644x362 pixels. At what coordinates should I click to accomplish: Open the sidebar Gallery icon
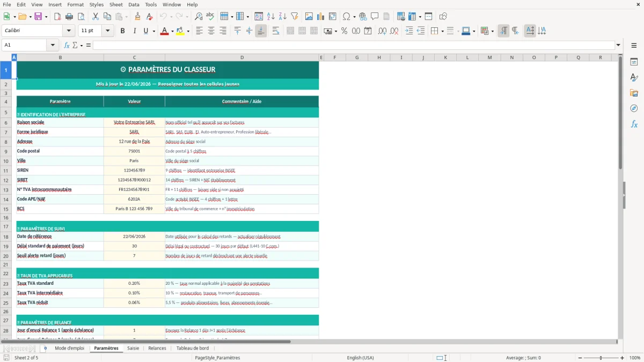pos(634,93)
